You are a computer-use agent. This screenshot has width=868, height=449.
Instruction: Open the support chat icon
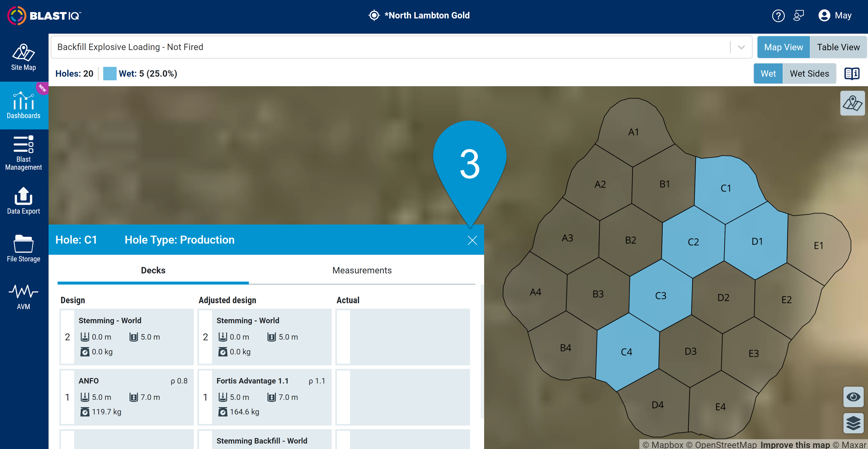pos(798,16)
